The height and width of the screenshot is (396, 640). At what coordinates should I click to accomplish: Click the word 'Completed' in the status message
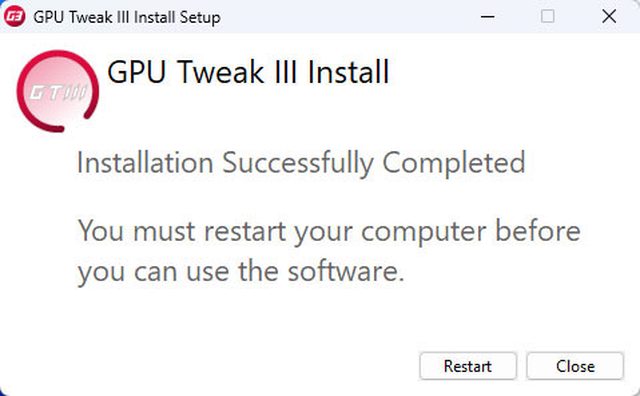[453, 163]
